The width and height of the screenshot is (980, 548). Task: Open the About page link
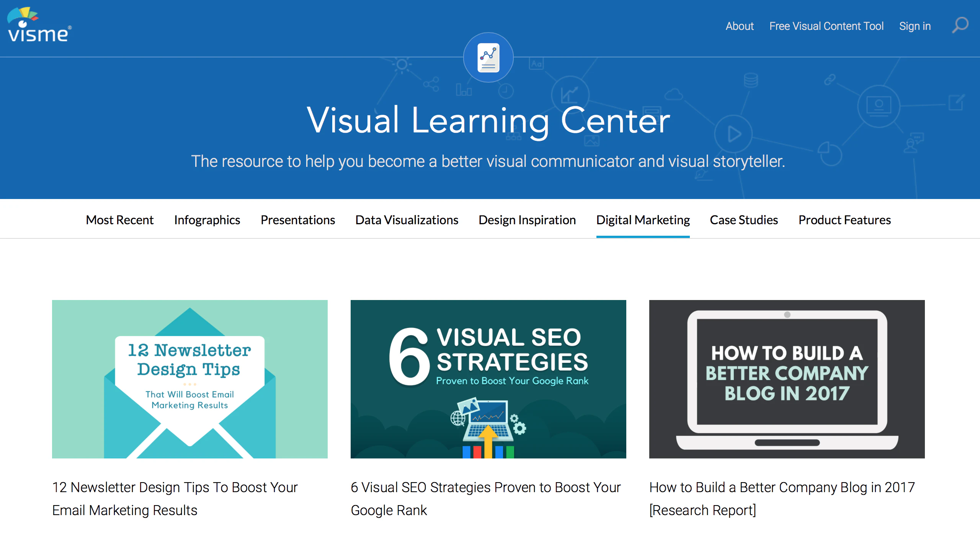click(x=739, y=26)
